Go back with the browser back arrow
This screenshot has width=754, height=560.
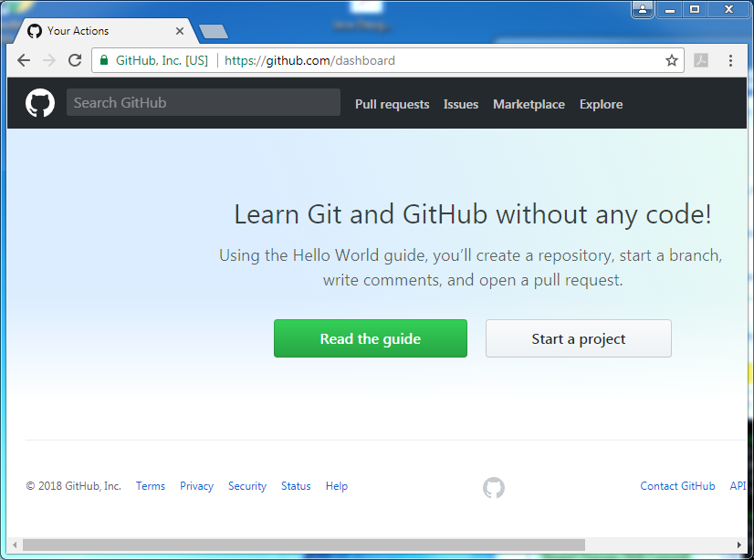(x=24, y=60)
